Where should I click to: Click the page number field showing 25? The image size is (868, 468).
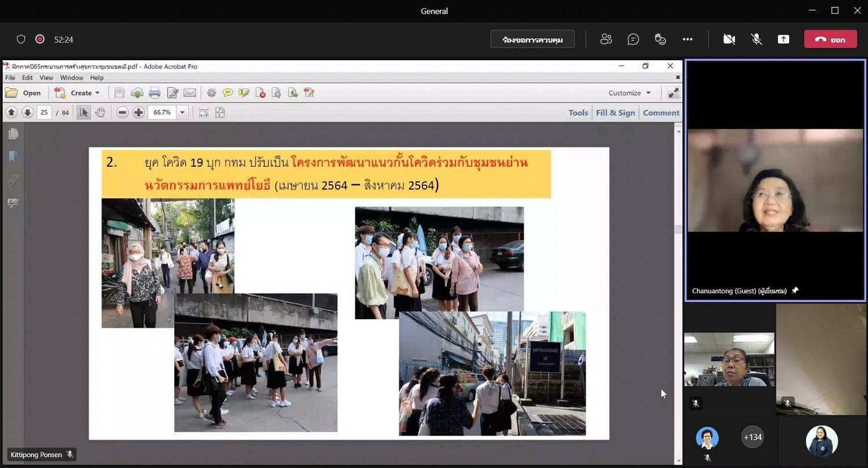[x=44, y=112]
